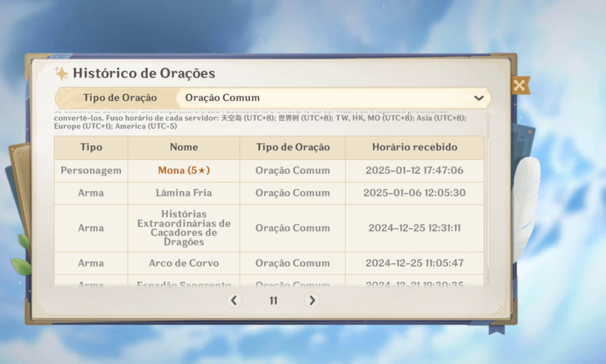Click Arma cell in the Histórias Extraordinárias row
The height and width of the screenshot is (364, 606).
click(x=91, y=228)
